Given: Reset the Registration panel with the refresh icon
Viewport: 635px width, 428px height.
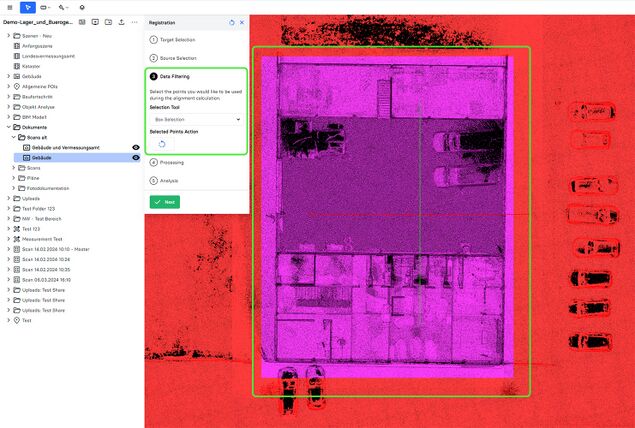Looking at the screenshot, I should coord(232,21).
